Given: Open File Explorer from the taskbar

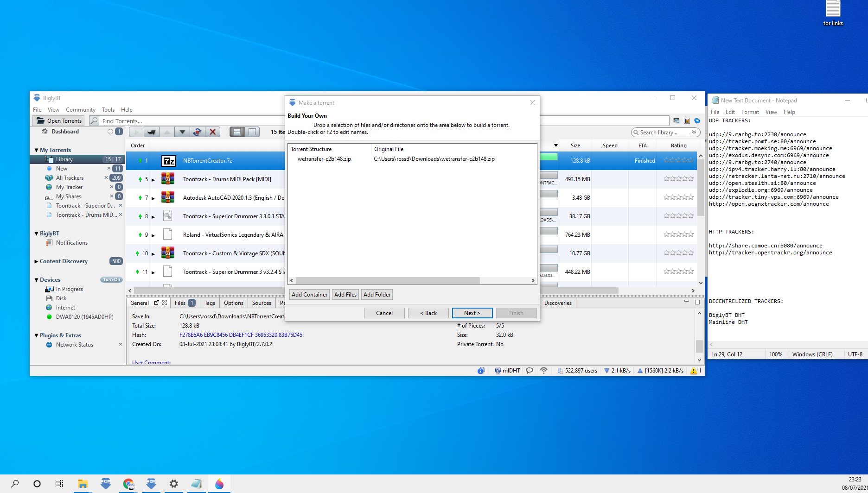Looking at the screenshot, I should [83, 484].
